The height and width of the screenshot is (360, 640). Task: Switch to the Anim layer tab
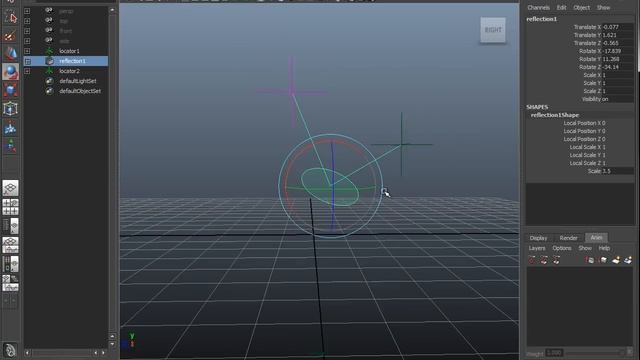596,238
